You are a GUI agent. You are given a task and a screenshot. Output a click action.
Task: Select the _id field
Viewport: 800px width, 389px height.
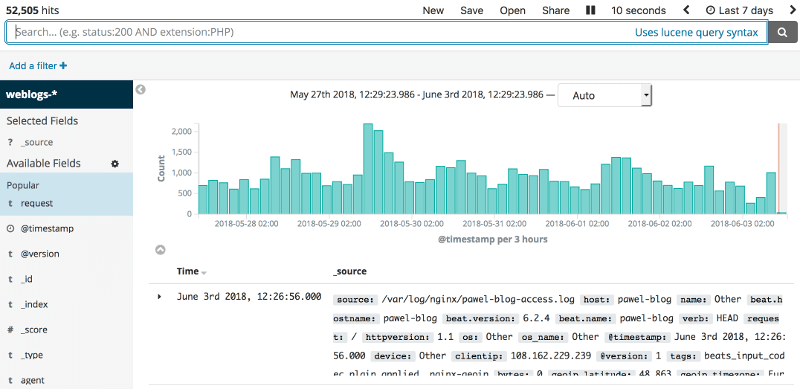[27, 279]
